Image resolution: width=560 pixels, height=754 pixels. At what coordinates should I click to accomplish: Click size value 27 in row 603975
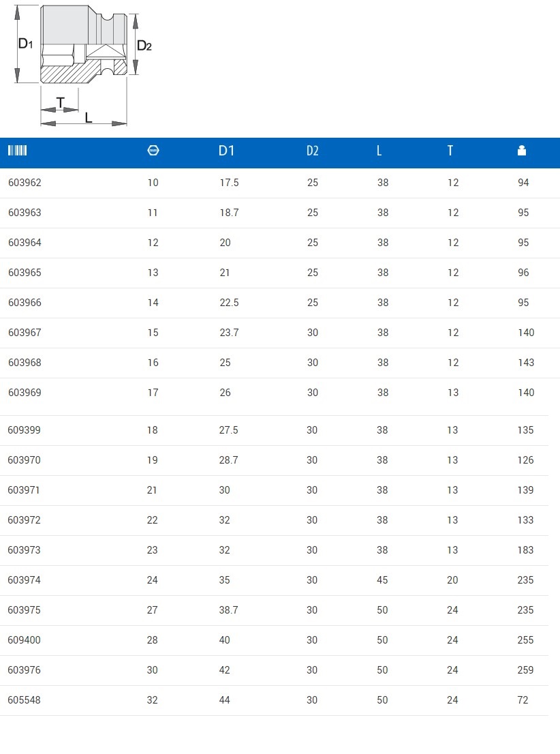click(x=153, y=609)
